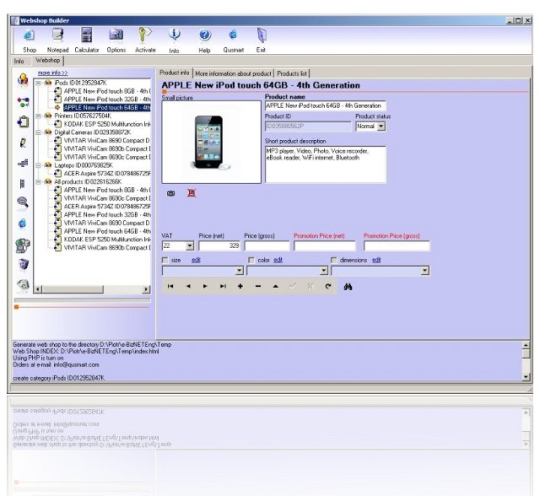Screen dimensions: 540x496
Task: Open the dimensions options dropdown
Action: (425, 271)
